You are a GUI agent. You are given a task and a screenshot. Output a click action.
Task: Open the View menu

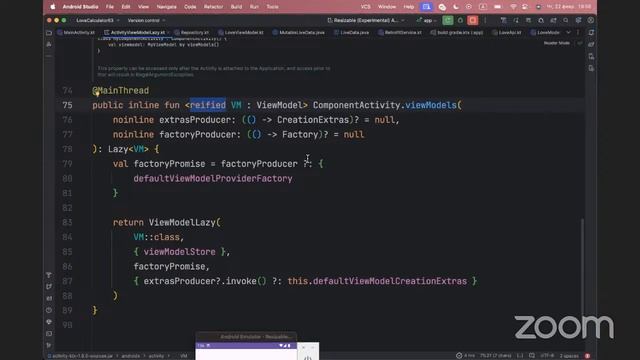143,7
